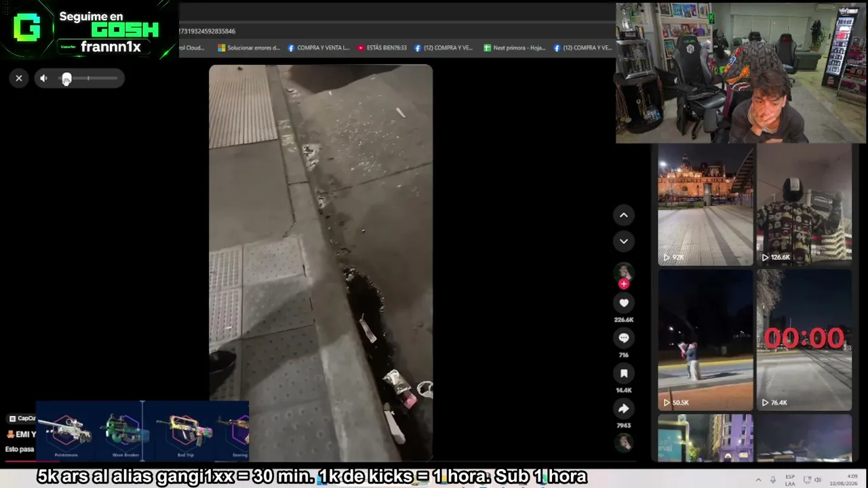Open the 'Solucionar errores d...' bookmark
The width and height of the screenshot is (868, 488).
click(248, 48)
